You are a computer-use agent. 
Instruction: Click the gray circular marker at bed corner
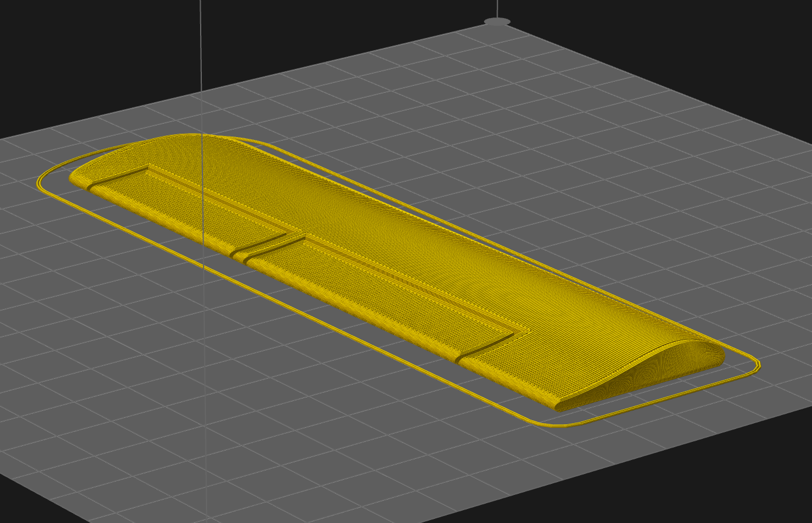[497, 22]
